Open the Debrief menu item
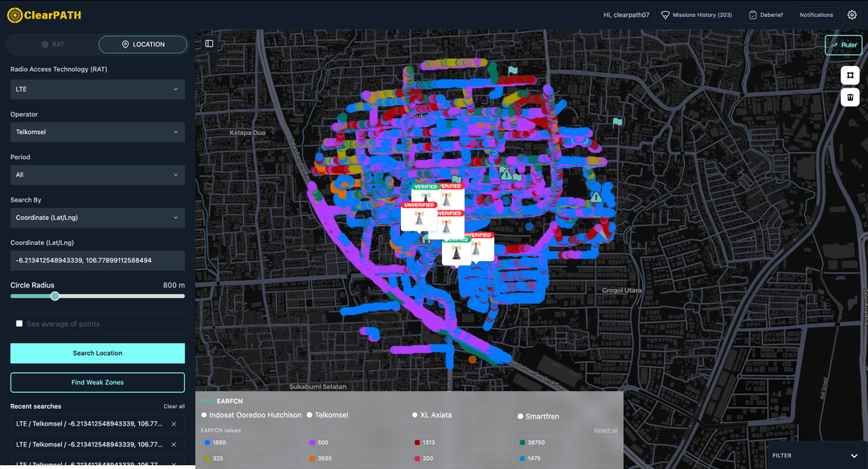Image resolution: width=868 pixels, height=469 pixels. pos(766,15)
